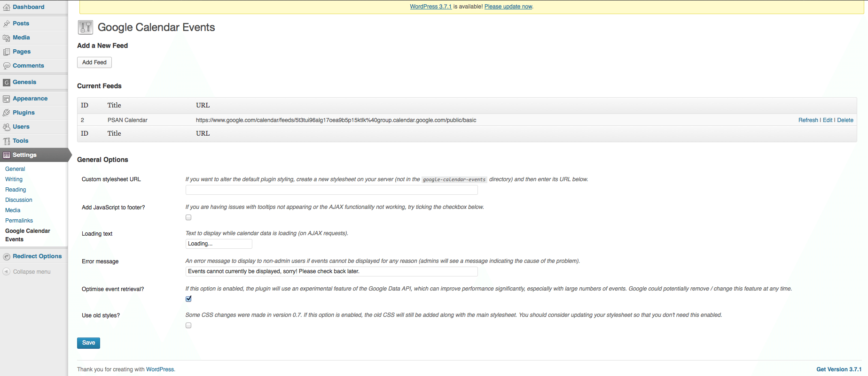Click the Genesis G icon
This screenshot has width=868, height=376.
point(7,82)
